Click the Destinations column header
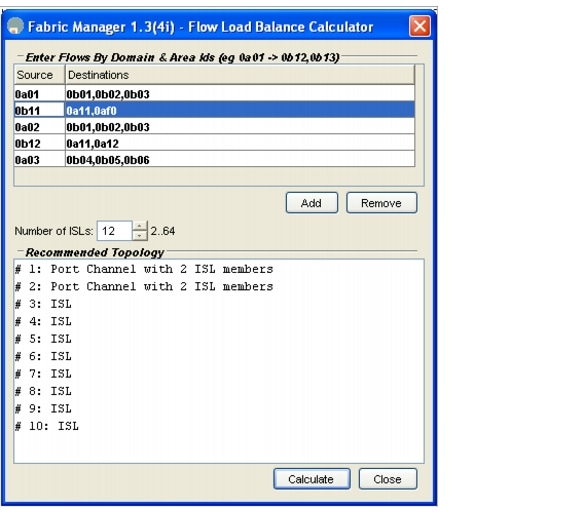This screenshot has width=569, height=523. click(240, 75)
